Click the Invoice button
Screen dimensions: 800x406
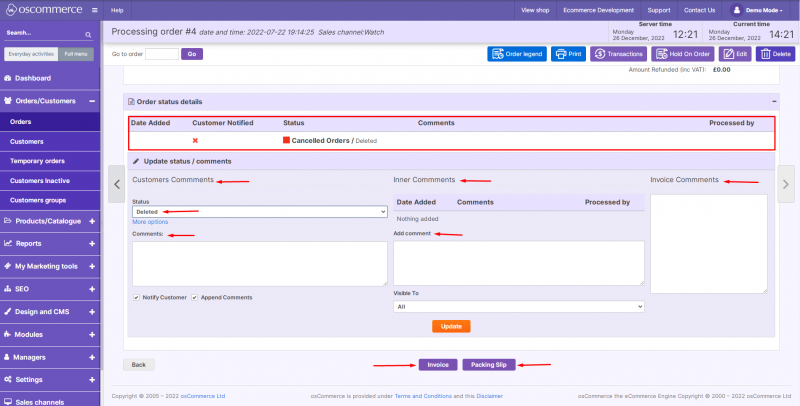(438, 365)
